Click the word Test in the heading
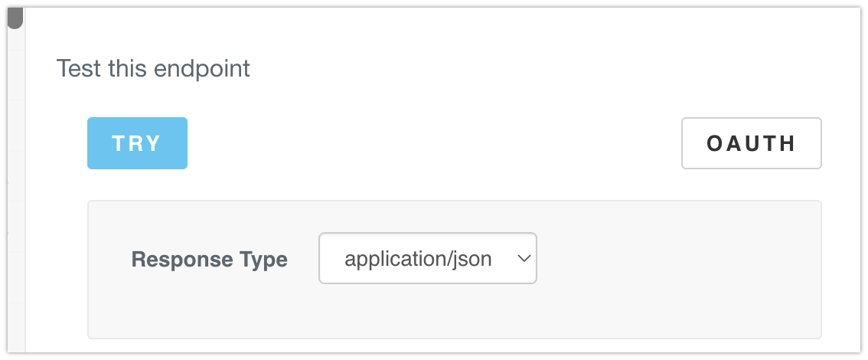Screen dimensions: 868x360 [79, 69]
